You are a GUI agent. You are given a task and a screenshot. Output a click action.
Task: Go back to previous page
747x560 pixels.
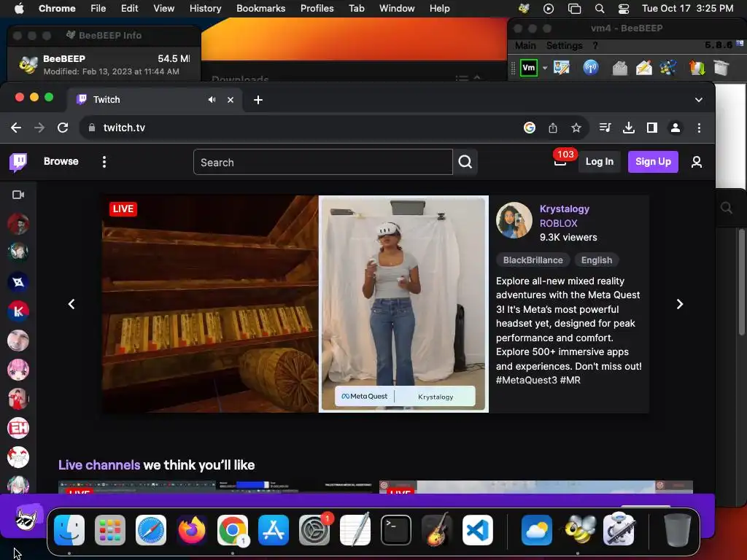pos(16,128)
